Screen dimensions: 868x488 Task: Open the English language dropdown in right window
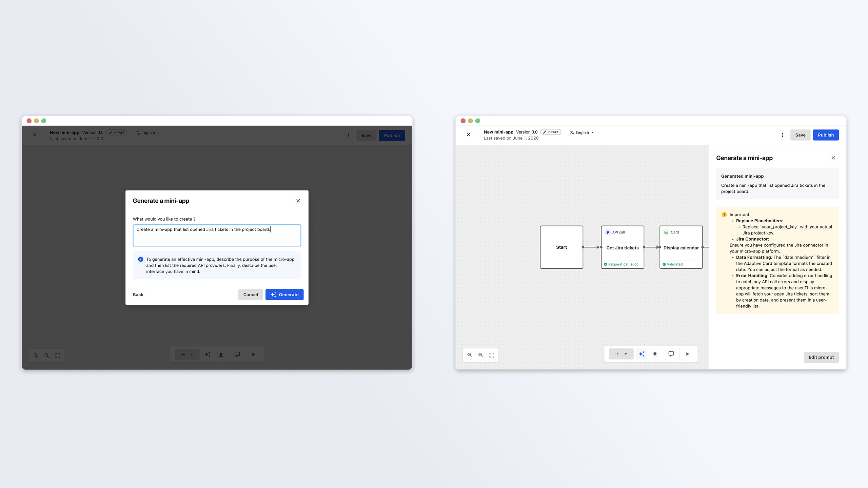tap(582, 133)
